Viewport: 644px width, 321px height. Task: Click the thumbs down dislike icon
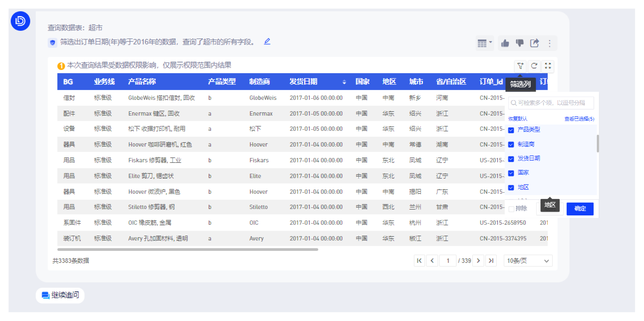(x=519, y=43)
